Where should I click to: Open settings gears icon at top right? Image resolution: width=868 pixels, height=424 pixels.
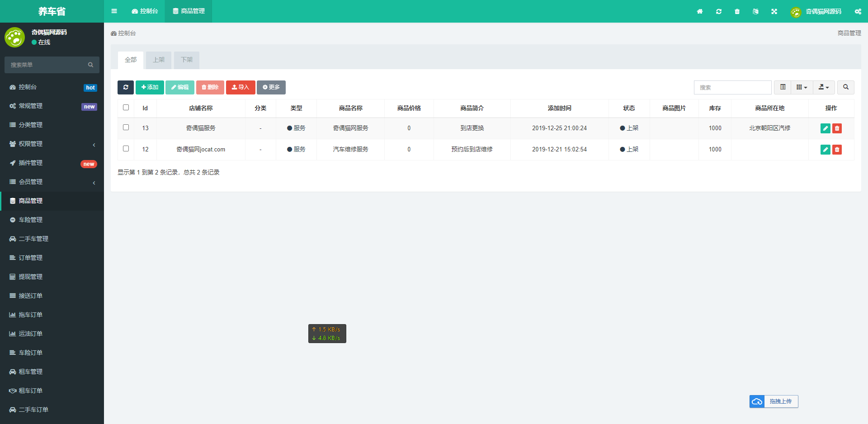tap(858, 11)
